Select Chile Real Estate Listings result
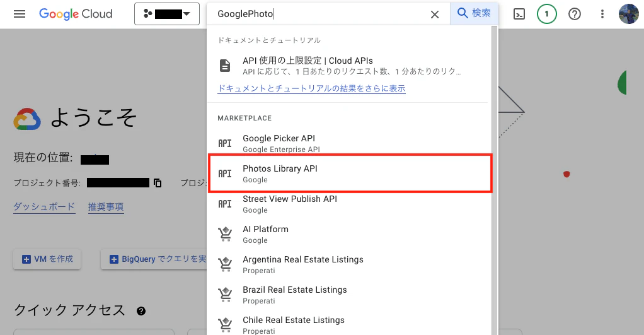Image resolution: width=644 pixels, height=335 pixels. point(349,325)
